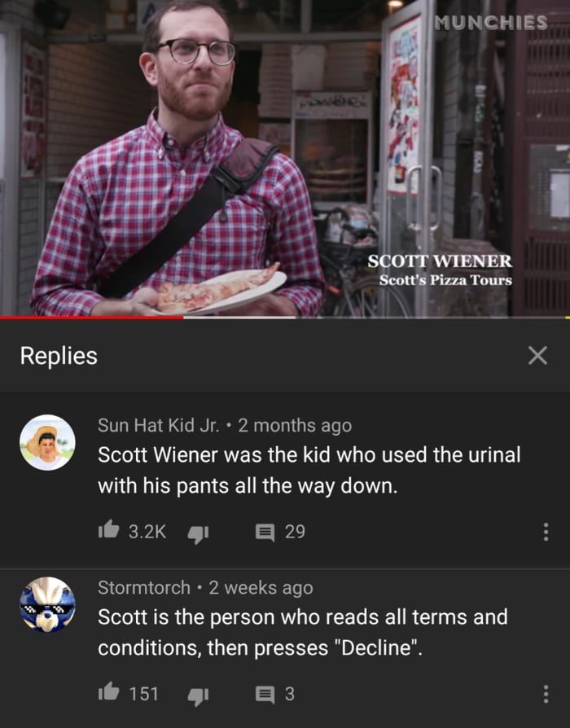The image size is (570, 728).
Task: Close the Replies panel
Action: [537, 356]
